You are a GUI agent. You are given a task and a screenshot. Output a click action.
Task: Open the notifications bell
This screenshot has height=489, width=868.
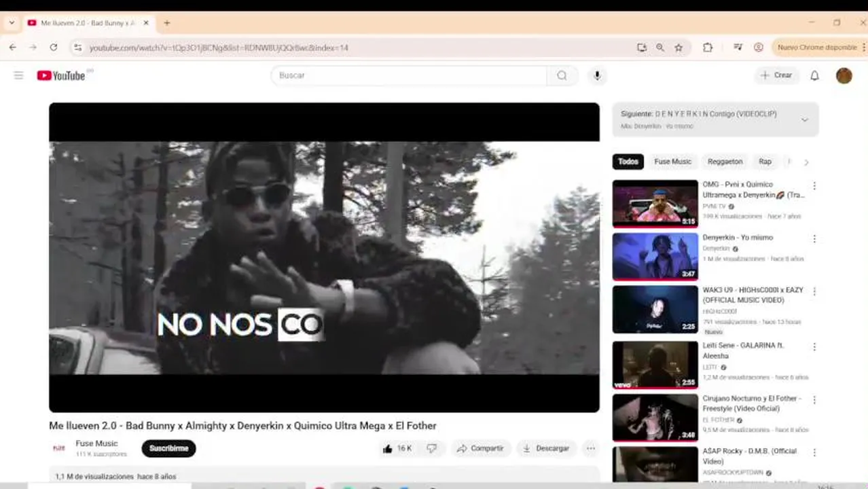(x=814, y=75)
